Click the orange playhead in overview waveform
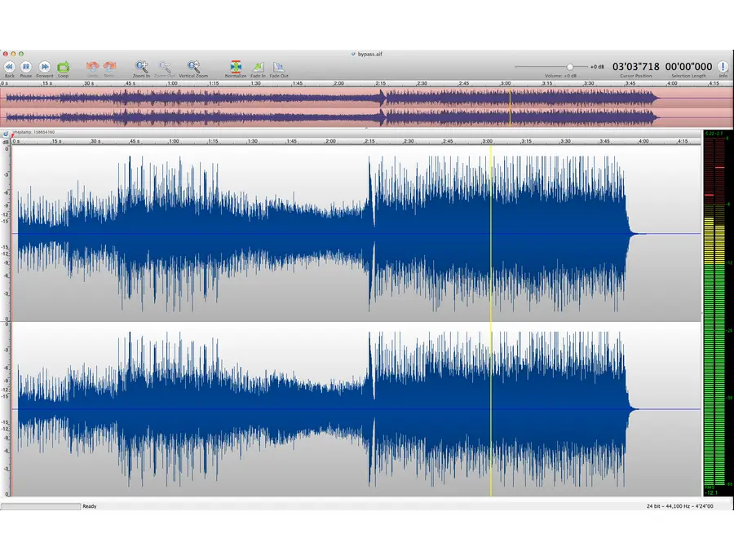 point(510,107)
